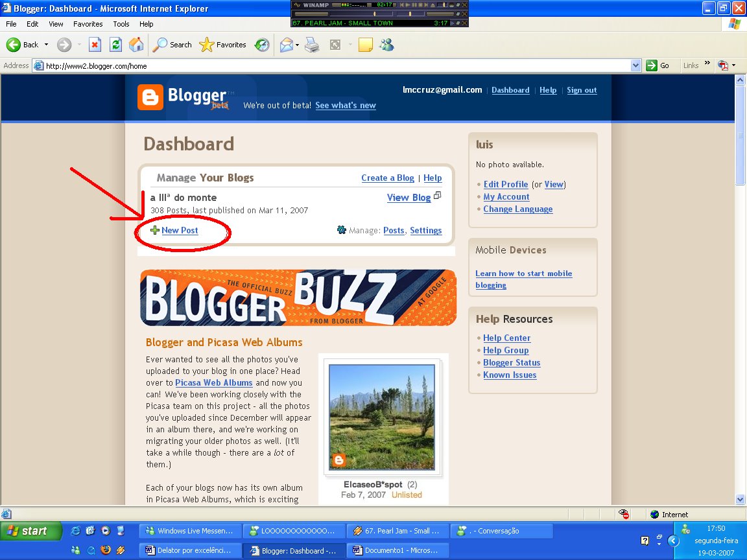Open the language bar options arrow

pos(659,543)
